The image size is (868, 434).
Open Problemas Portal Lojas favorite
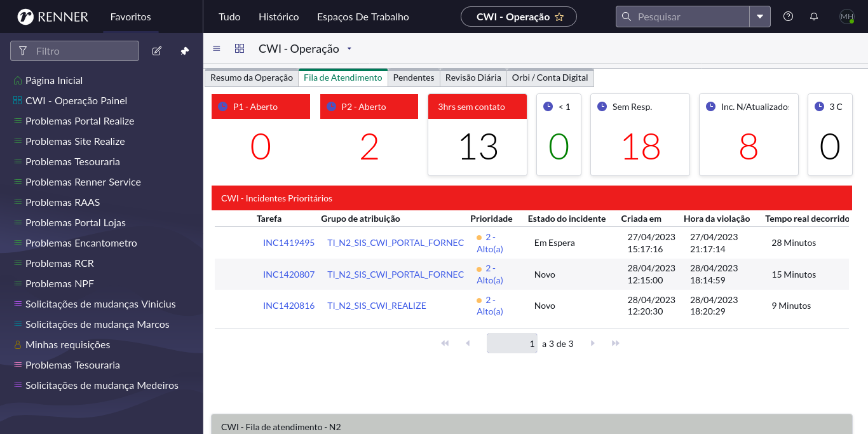76,223
